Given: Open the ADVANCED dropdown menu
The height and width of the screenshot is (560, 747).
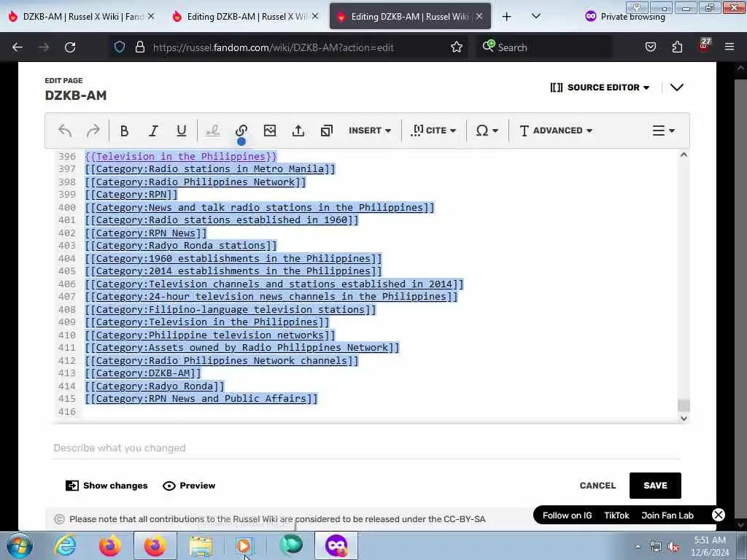Looking at the screenshot, I should 555,131.
